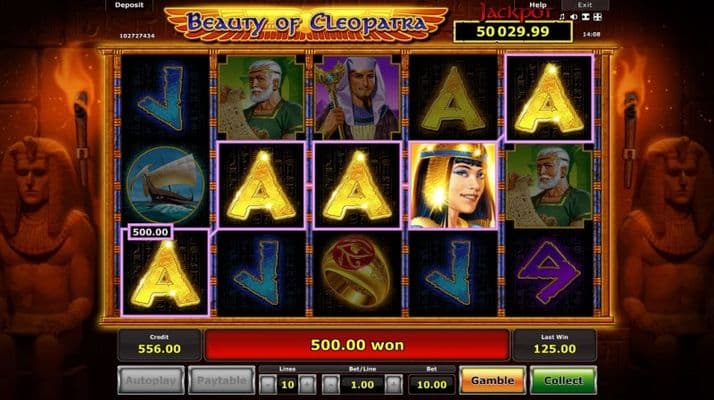Click the Autoplay button
This screenshot has width=714, height=400.
(x=151, y=380)
